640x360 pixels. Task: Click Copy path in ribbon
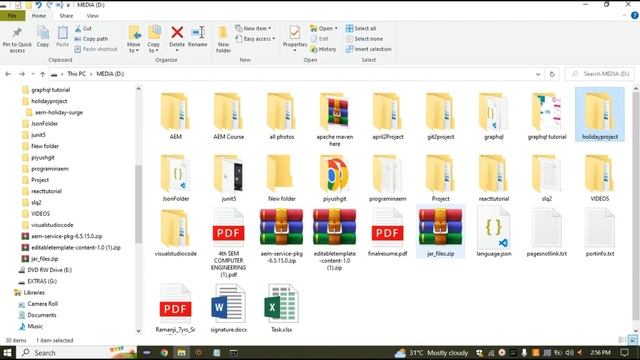coord(91,39)
